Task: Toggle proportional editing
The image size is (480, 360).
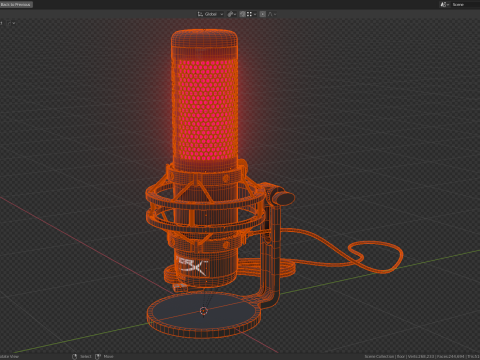Action: tap(263, 14)
